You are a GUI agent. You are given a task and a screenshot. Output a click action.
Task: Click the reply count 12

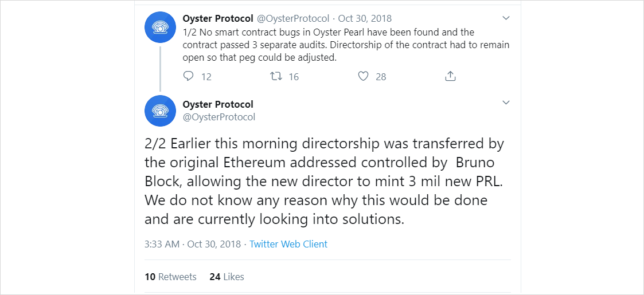click(x=206, y=77)
